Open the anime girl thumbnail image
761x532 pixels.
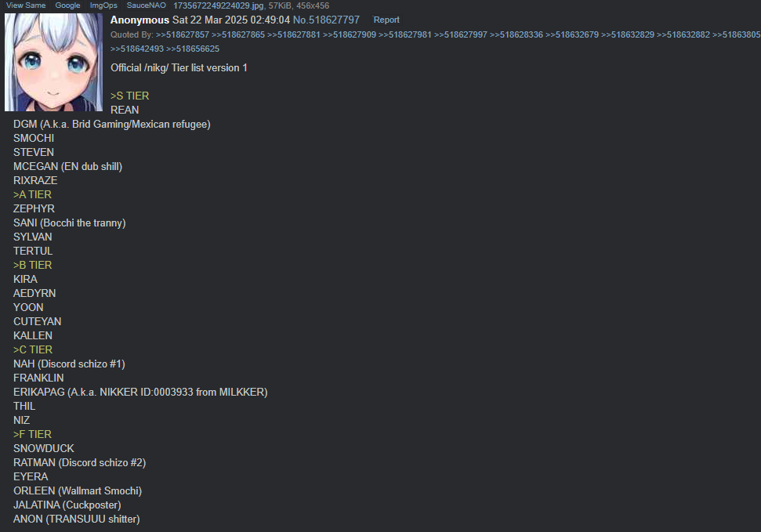[53, 62]
